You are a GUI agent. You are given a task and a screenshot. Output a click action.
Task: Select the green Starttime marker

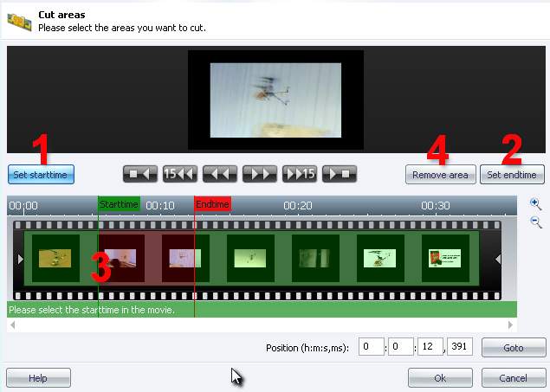tap(119, 204)
